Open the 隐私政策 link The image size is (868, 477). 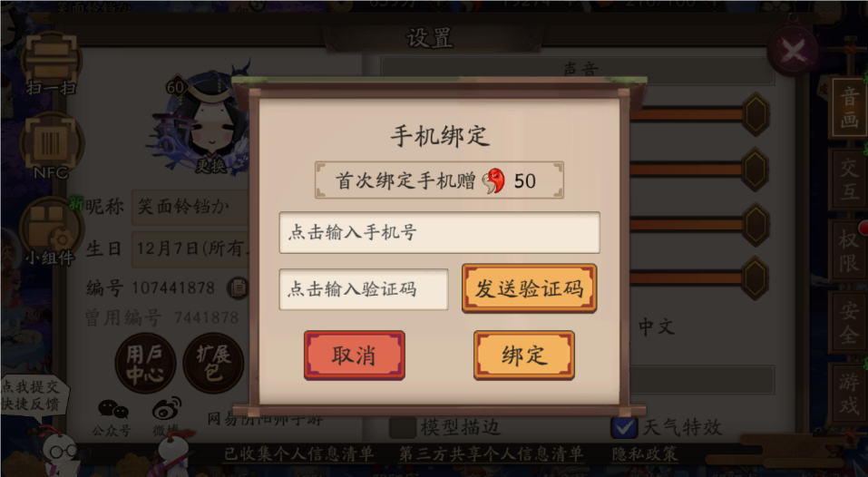tap(645, 454)
